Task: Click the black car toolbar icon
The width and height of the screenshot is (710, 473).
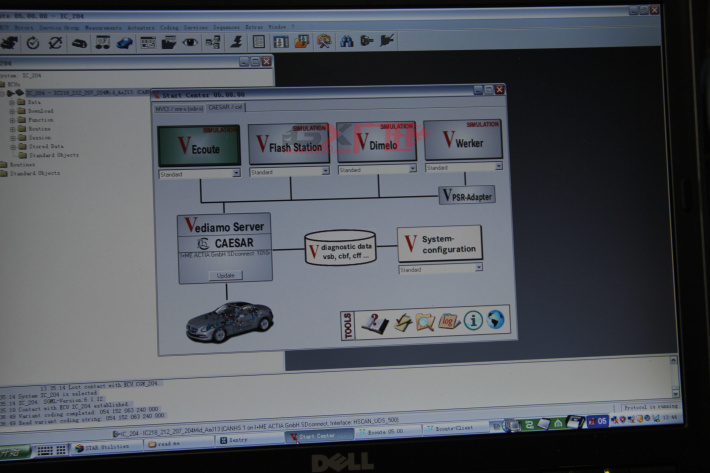Action: 79,43
